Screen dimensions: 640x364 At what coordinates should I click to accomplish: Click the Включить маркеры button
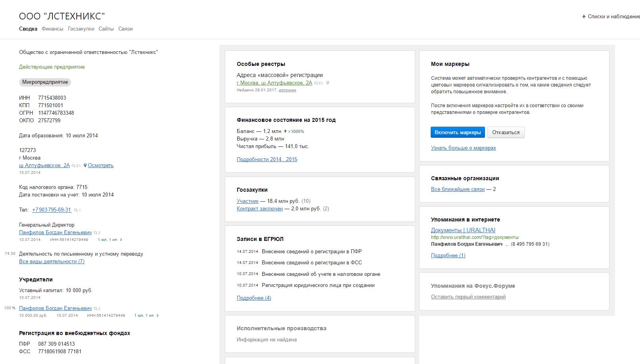click(458, 132)
